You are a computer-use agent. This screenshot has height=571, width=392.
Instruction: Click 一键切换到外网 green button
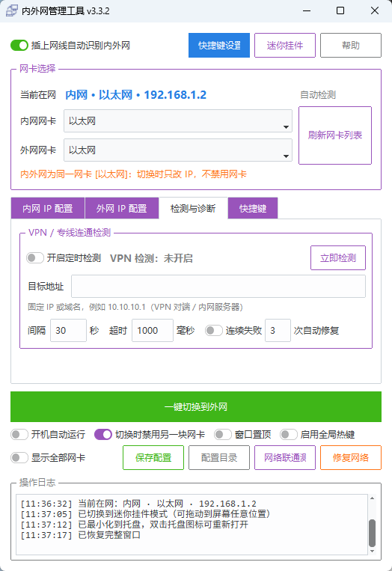(x=196, y=407)
